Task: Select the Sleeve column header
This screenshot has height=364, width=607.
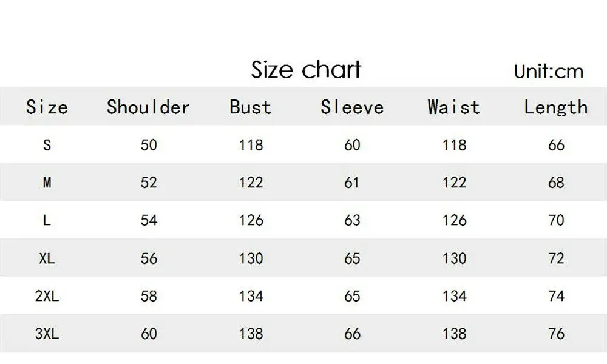Action: coord(352,107)
